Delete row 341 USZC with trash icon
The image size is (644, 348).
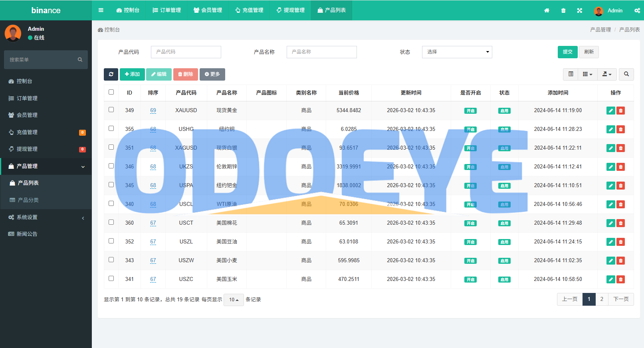coord(620,279)
